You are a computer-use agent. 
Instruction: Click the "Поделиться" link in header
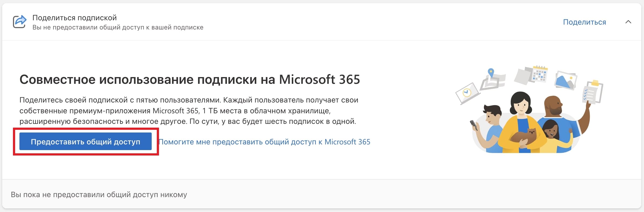584,22
